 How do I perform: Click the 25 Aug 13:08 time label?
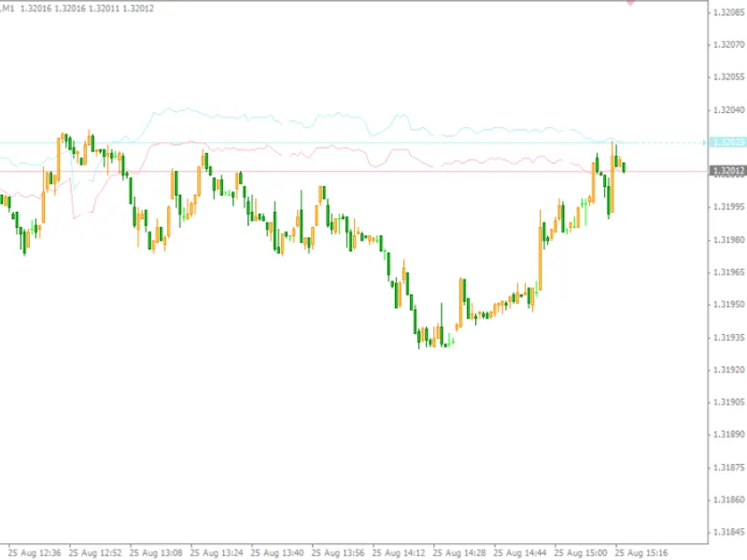coord(156,553)
